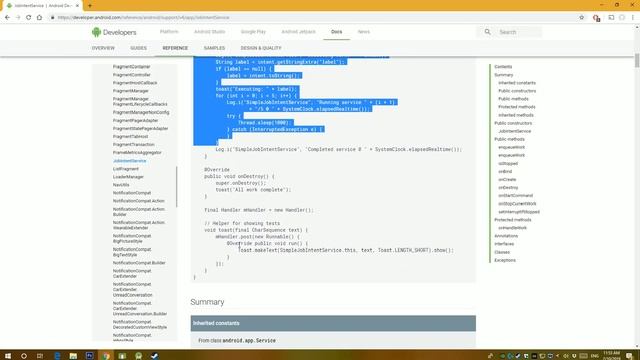The width and height of the screenshot is (640, 360).
Task: Open NotificationCompat.Builder in the class list
Action: click(139, 263)
